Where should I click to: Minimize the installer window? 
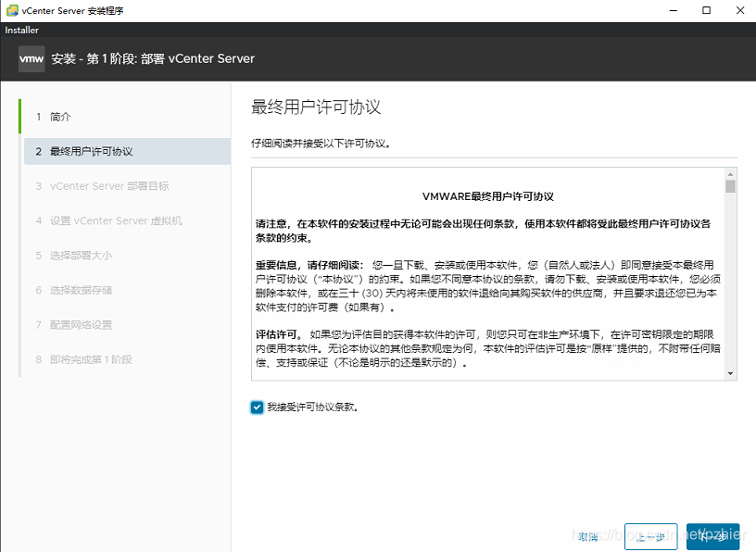[674, 10]
